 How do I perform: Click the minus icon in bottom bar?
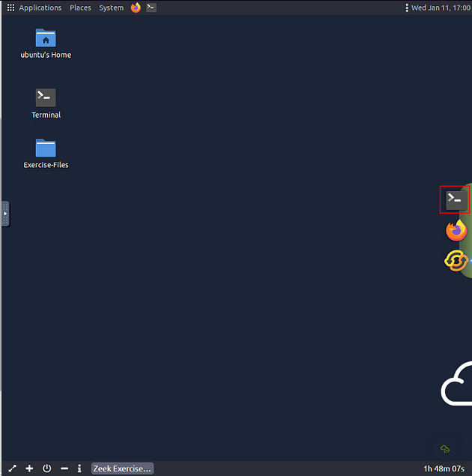tap(64, 469)
